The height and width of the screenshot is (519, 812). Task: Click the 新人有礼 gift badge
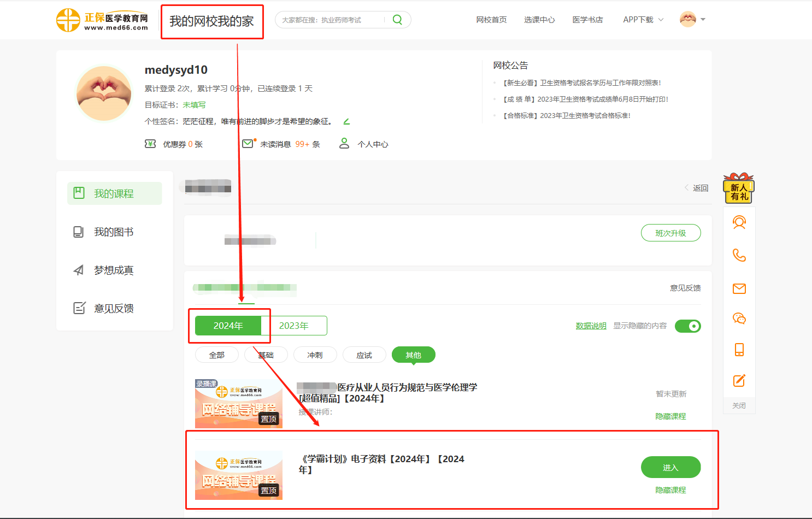click(x=739, y=189)
